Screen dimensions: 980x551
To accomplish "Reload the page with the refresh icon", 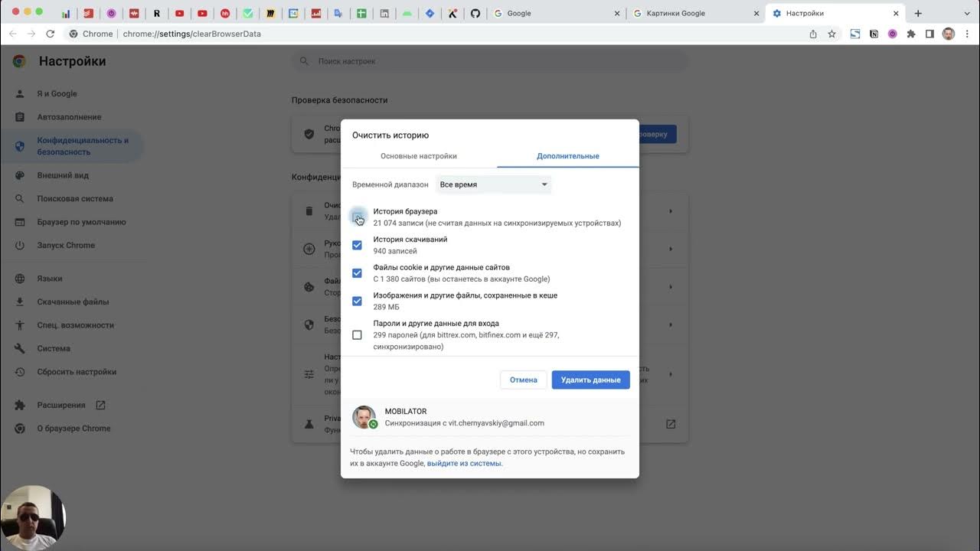I will click(51, 34).
